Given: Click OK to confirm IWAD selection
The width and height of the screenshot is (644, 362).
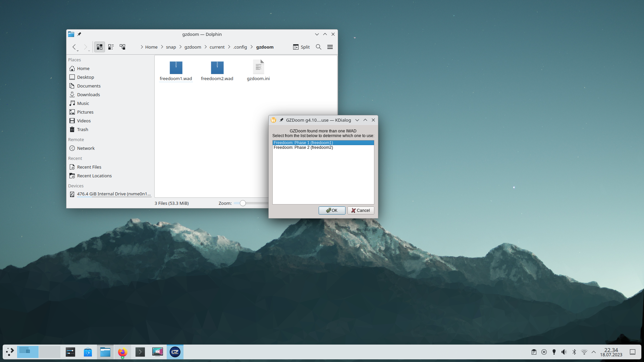Looking at the screenshot, I should [x=332, y=210].
